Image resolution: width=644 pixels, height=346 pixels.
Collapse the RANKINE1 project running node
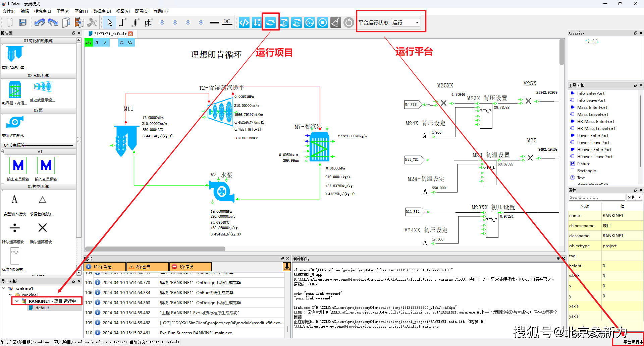click(x=17, y=301)
